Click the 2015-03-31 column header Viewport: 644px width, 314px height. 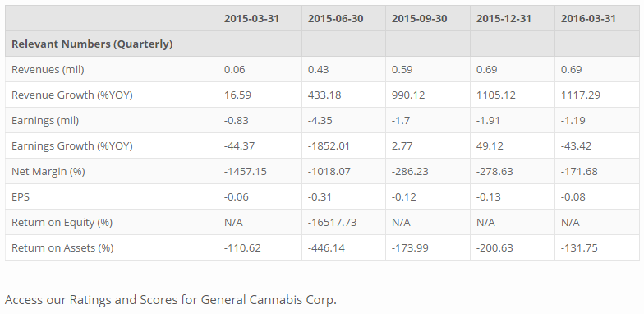[x=251, y=19]
